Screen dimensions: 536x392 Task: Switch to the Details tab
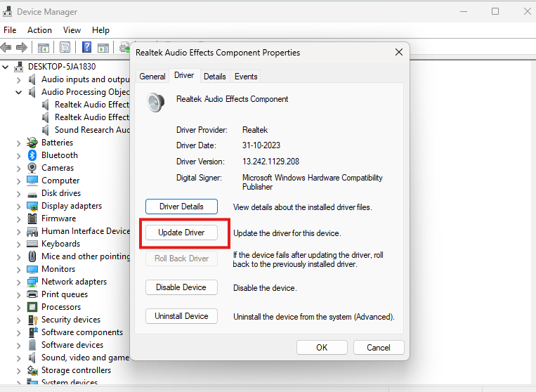(x=215, y=77)
